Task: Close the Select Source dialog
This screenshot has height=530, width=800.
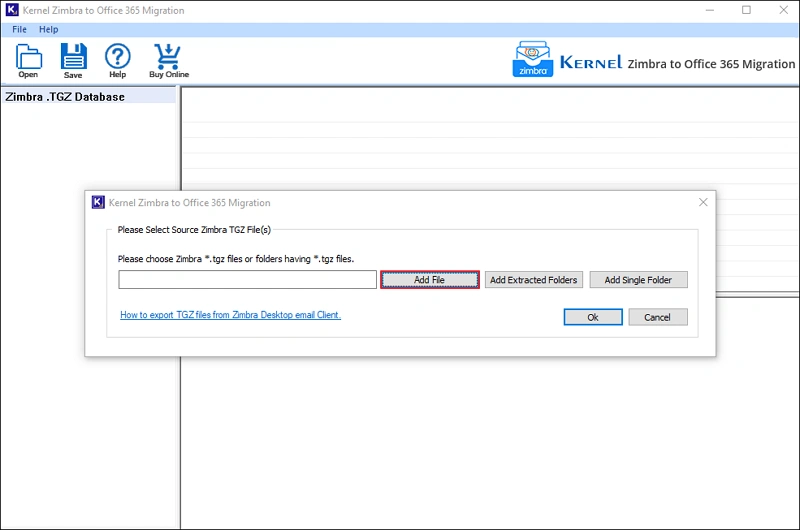Action: coord(703,203)
